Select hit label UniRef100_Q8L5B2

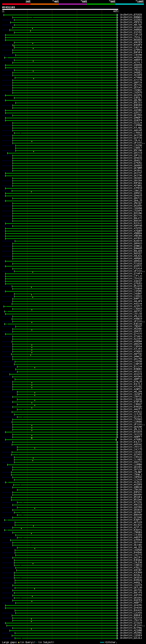click(131, 100)
